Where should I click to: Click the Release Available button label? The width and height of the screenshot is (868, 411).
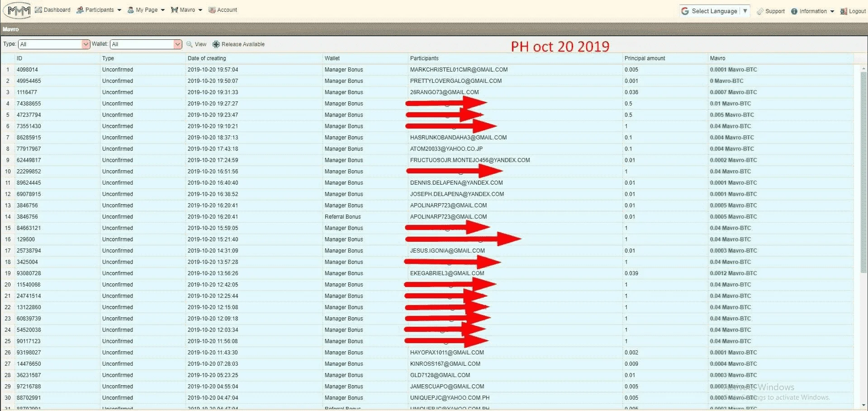243,44
